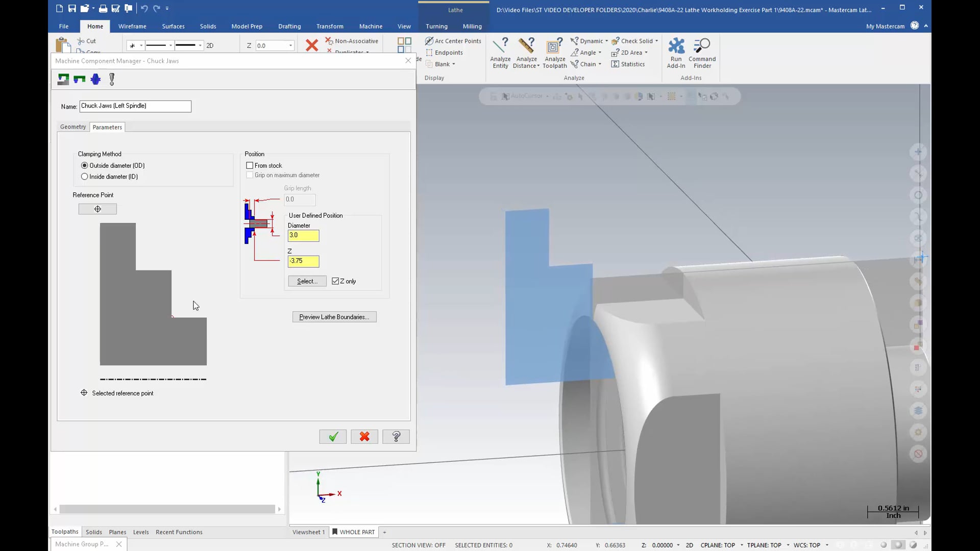This screenshot has width=980, height=551.
Task: Open a file using the folder icon
Action: pos(85,8)
